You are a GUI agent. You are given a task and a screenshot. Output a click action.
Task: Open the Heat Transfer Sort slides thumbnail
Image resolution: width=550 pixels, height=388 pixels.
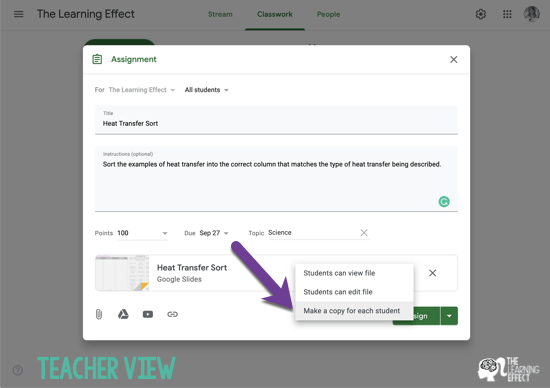pyautogui.click(x=122, y=273)
